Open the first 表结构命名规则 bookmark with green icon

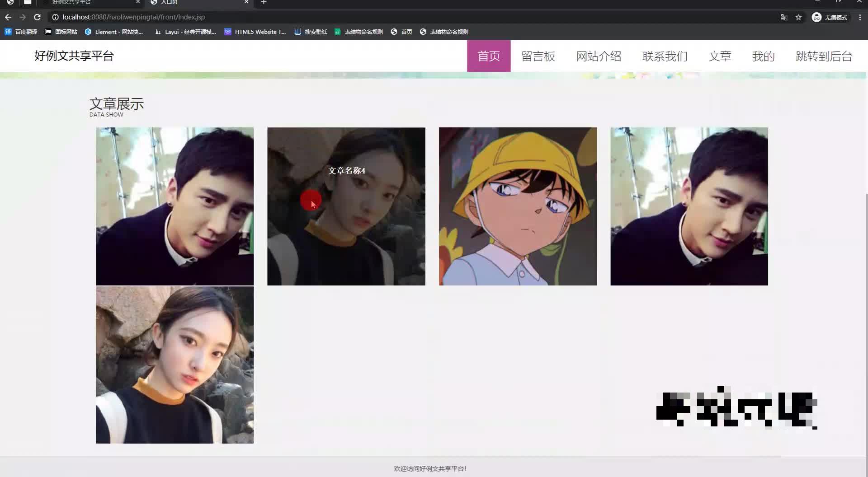pos(359,32)
